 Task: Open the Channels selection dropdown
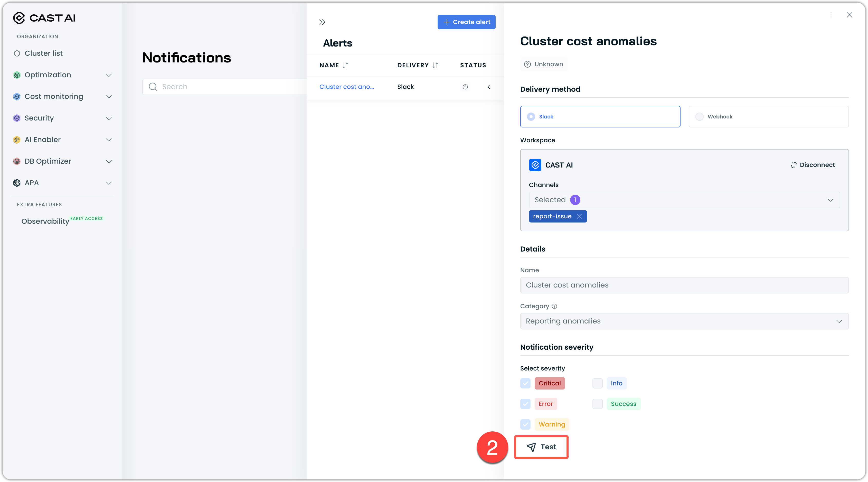tap(684, 200)
